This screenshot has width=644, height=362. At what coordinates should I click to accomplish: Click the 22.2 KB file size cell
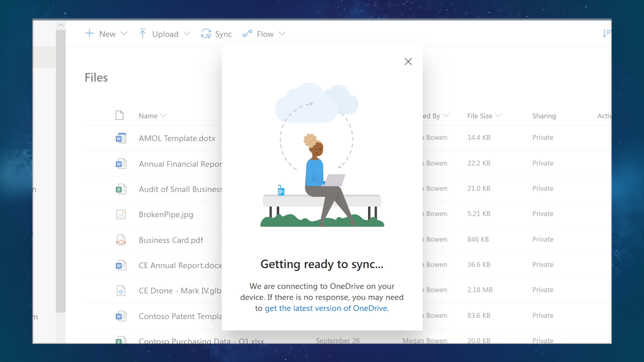[x=479, y=163]
